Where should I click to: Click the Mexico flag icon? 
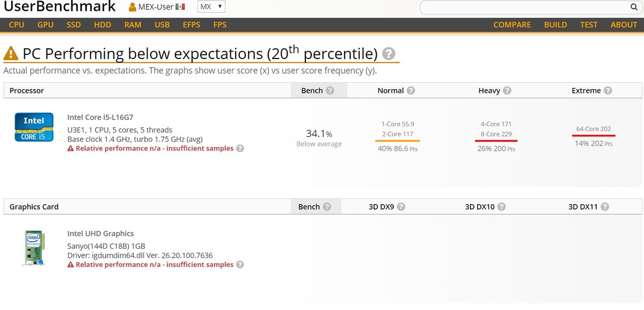tap(180, 7)
